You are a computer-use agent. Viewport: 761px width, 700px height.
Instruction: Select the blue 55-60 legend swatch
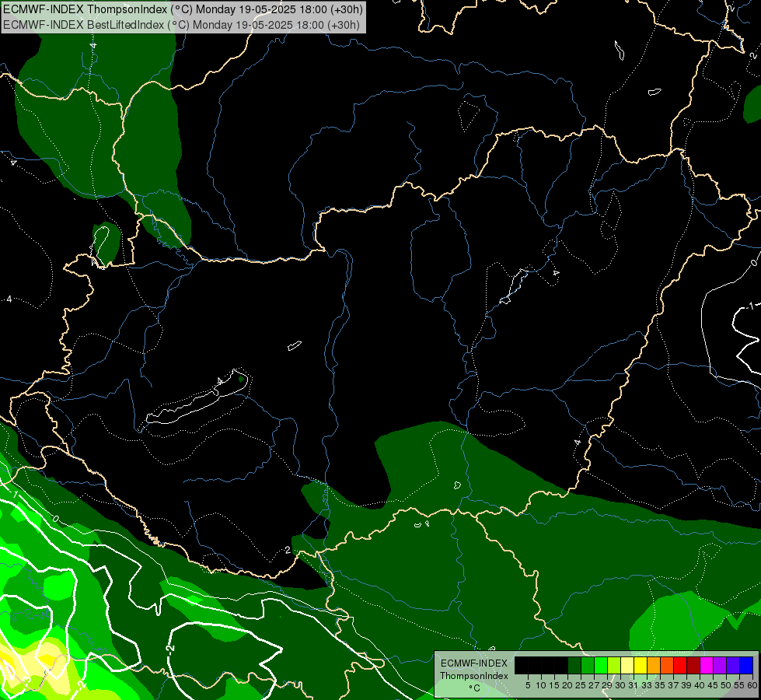coord(746,665)
